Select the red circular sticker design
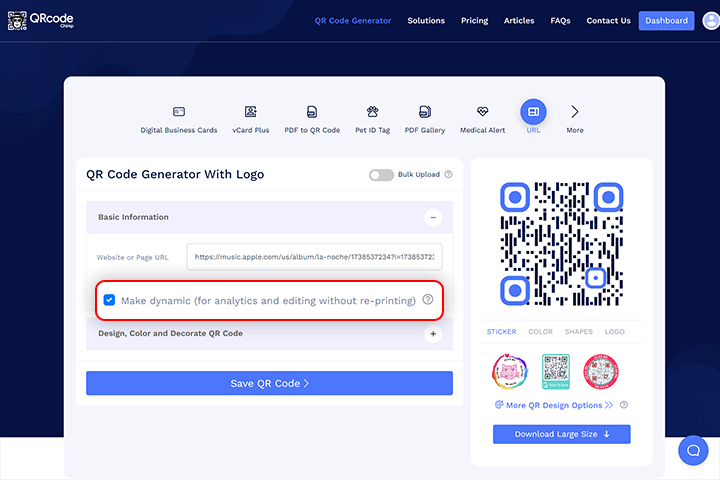 (x=601, y=372)
